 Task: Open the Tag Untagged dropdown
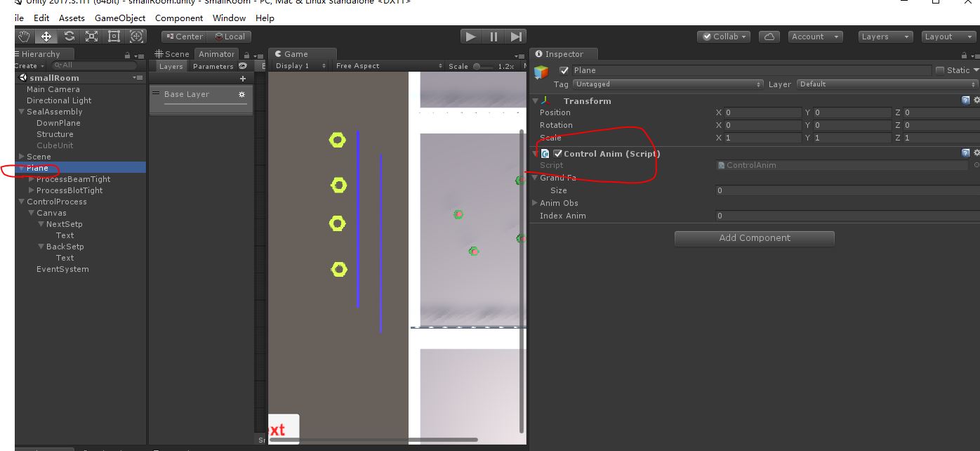click(x=668, y=84)
